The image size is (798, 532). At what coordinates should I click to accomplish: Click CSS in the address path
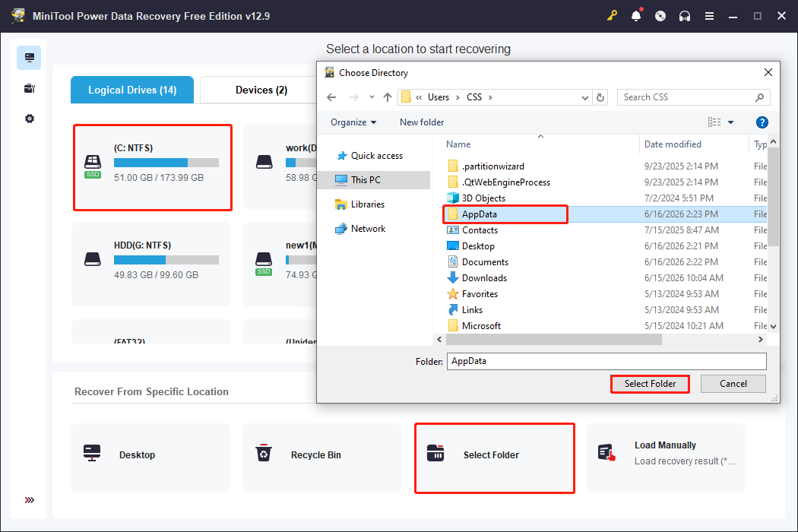point(473,97)
